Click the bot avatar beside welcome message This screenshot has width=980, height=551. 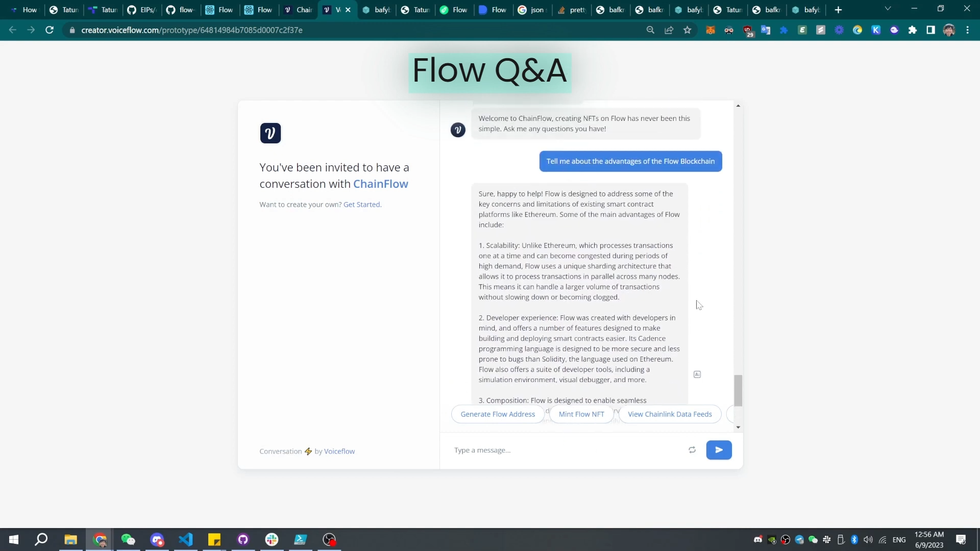[458, 130]
